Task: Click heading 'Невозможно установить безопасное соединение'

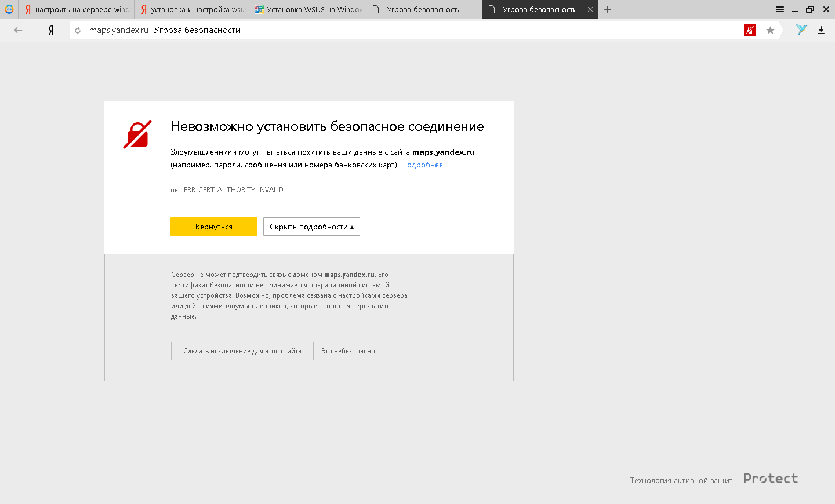Action: [327, 127]
